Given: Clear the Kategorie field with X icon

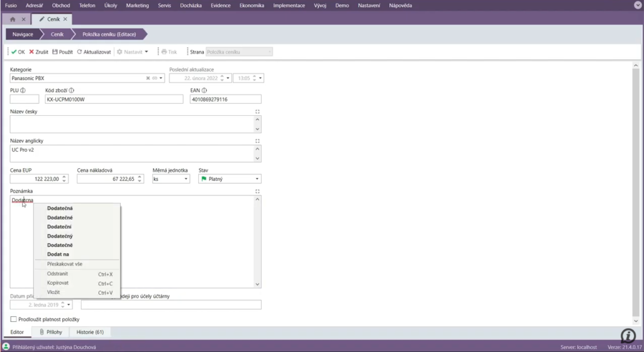Looking at the screenshot, I should [148, 79].
